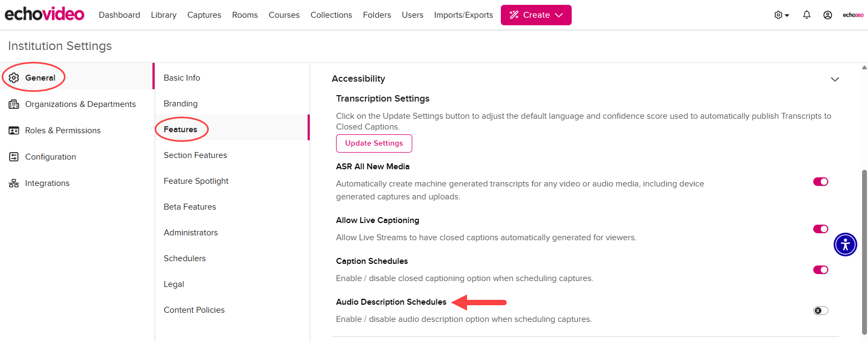Viewport: 868px width, 345px height.
Task: Open the Imports/Exports menu
Action: click(x=463, y=15)
